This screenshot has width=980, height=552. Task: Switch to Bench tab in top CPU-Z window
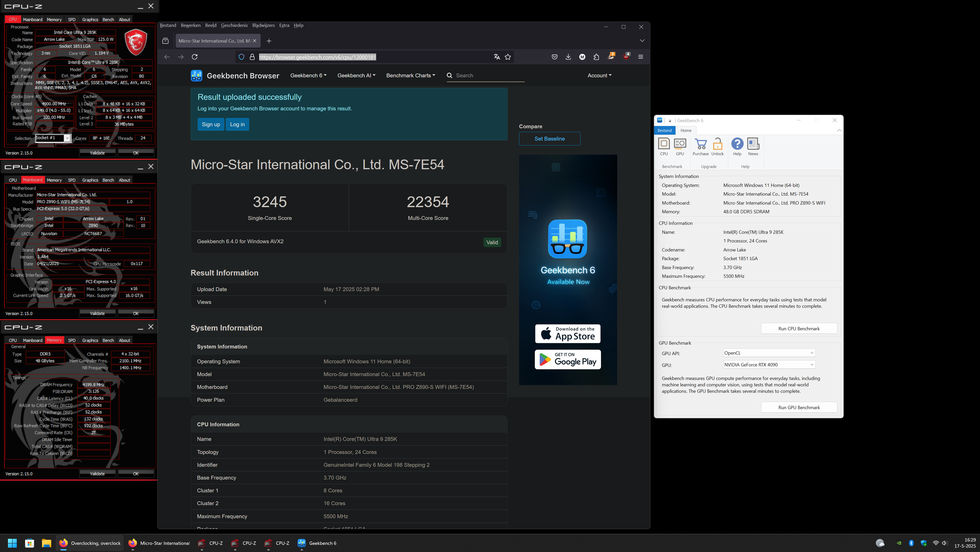[108, 19]
